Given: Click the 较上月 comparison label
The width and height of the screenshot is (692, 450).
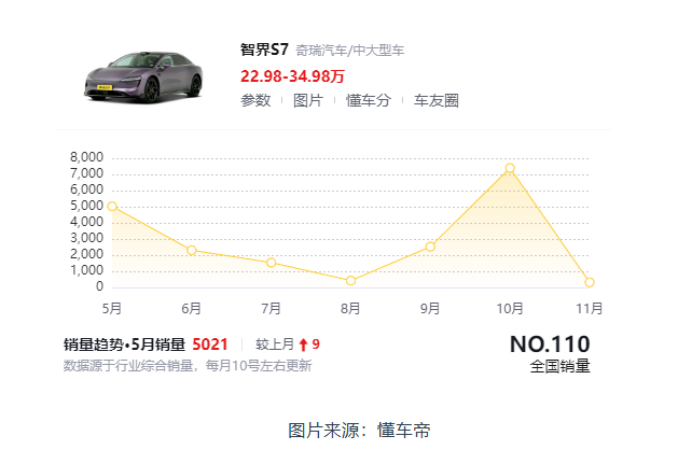Looking at the screenshot, I should (x=275, y=344).
